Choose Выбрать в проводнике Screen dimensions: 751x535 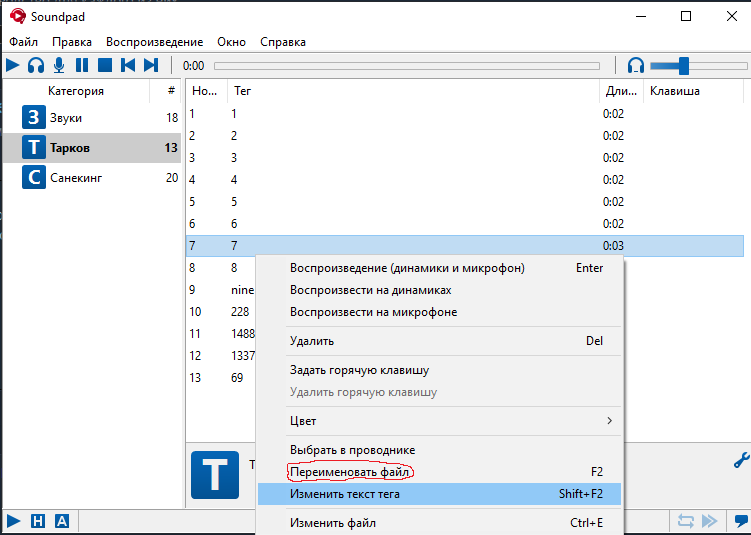[439, 450]
